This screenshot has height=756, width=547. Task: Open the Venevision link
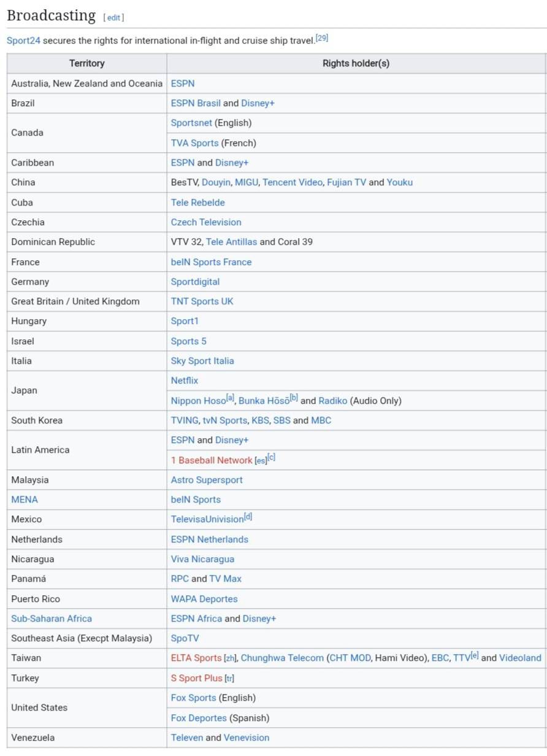pyautogui.click(x=247, y=738)
